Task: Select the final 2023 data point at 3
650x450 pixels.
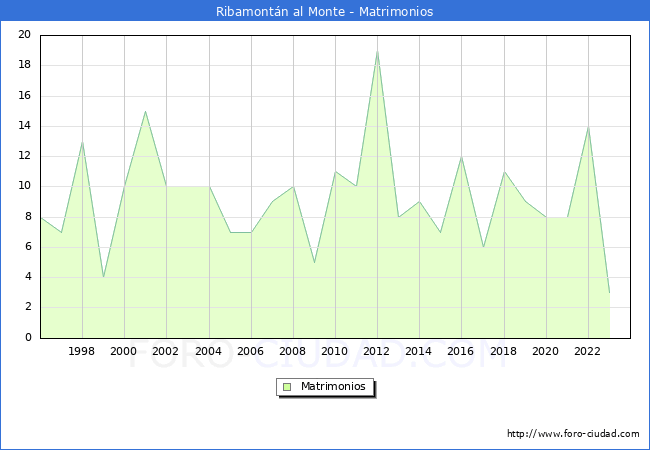Action: click(609, 292)
